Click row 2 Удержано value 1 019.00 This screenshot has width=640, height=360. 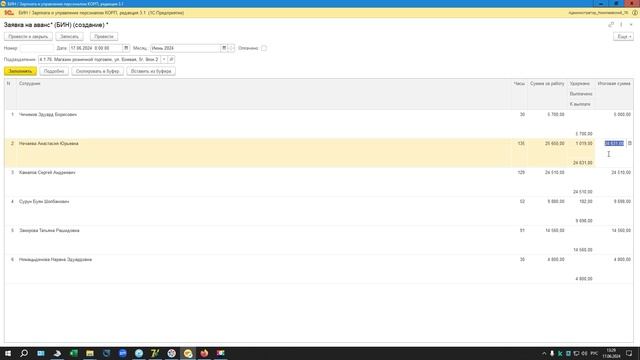[584, 144]
